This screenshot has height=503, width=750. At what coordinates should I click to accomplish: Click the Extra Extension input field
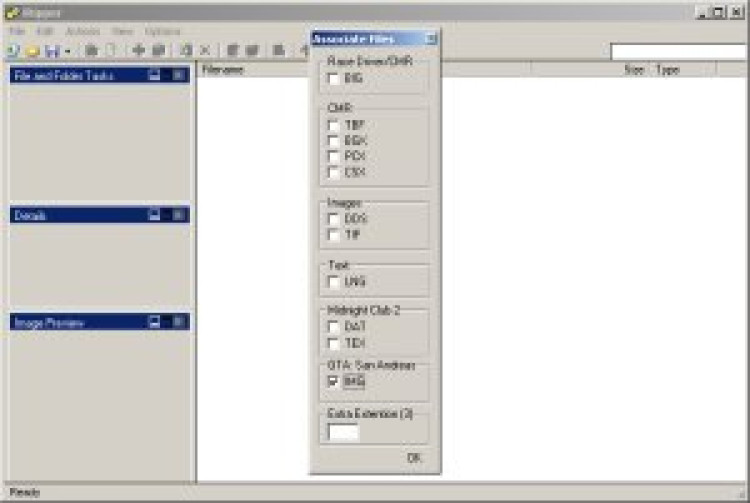343,433
